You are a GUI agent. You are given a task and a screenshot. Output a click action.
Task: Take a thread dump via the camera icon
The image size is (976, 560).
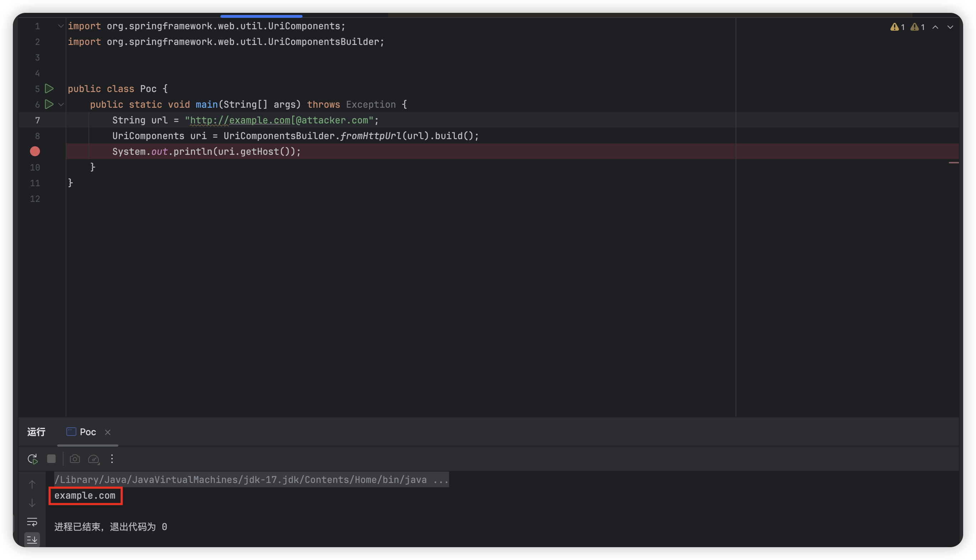[x=75, y=458]
